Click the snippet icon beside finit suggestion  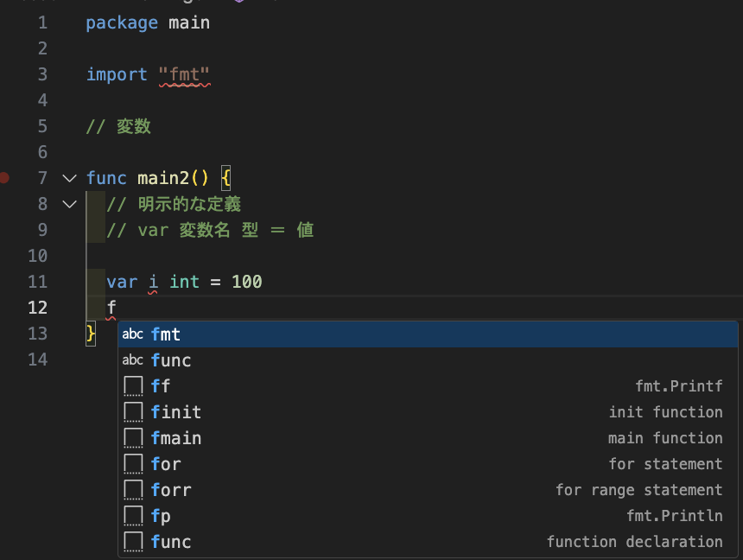click(x=133, y=412)
